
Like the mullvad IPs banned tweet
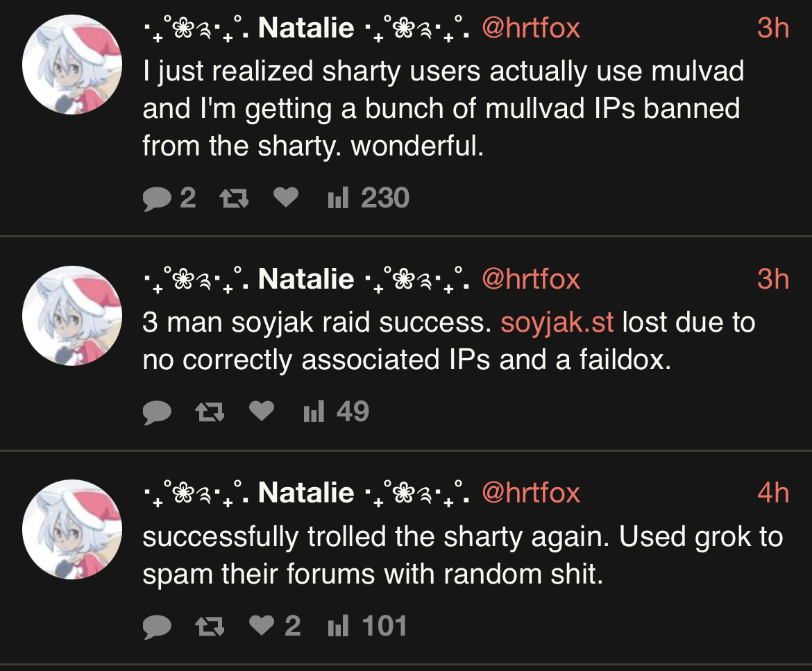tap(285, 198)
